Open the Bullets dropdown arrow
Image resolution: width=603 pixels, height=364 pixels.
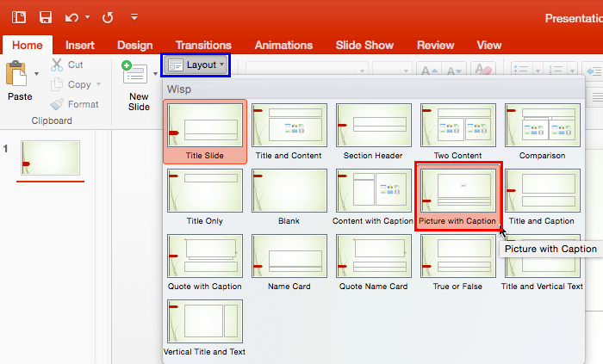(x=538, y=71)
